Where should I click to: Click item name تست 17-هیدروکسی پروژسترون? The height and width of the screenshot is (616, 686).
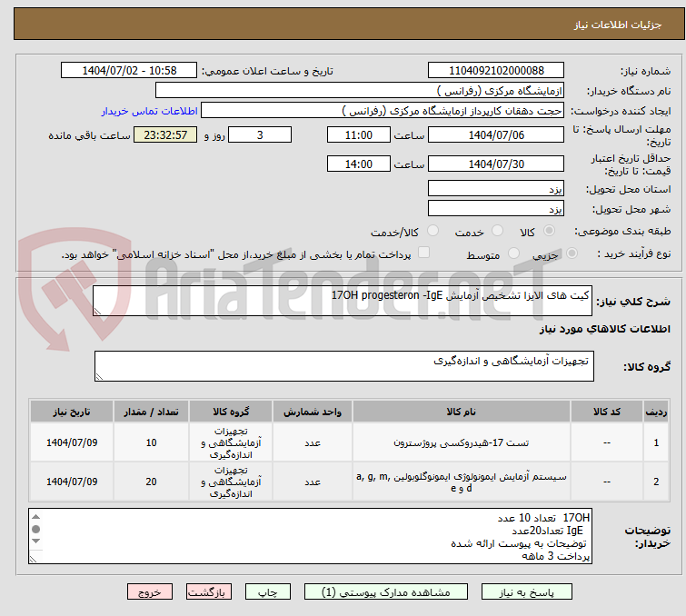tap(462, 442)
